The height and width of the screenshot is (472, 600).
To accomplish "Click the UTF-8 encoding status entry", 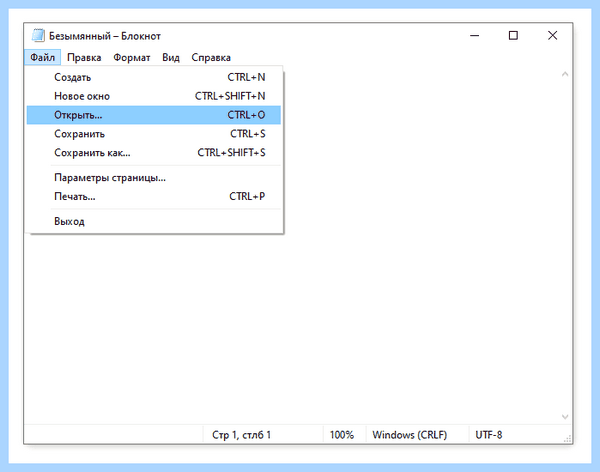I will pyautogui.click(x=489, y=435).
